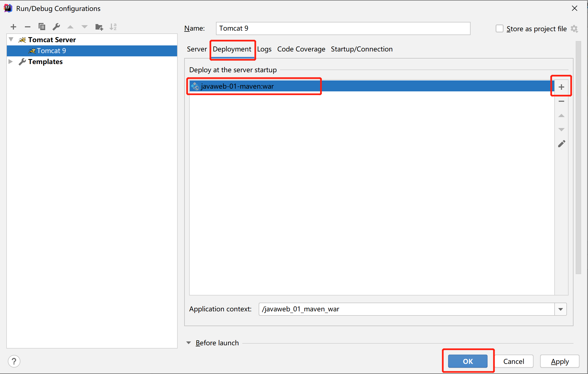Open the Startup/Connection tab
This screenshot has width=588, height=374.
(362, 49)
